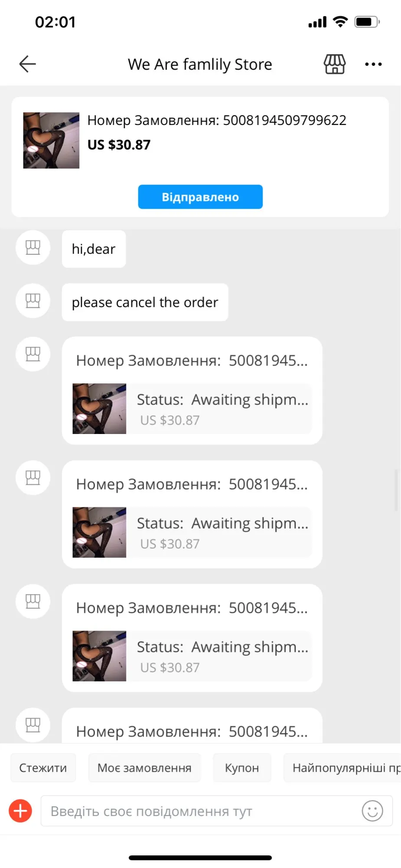The height and width of the screenshot is (868, 401).
Task: Click the blue Відправлено button
Action: point(200,197)
